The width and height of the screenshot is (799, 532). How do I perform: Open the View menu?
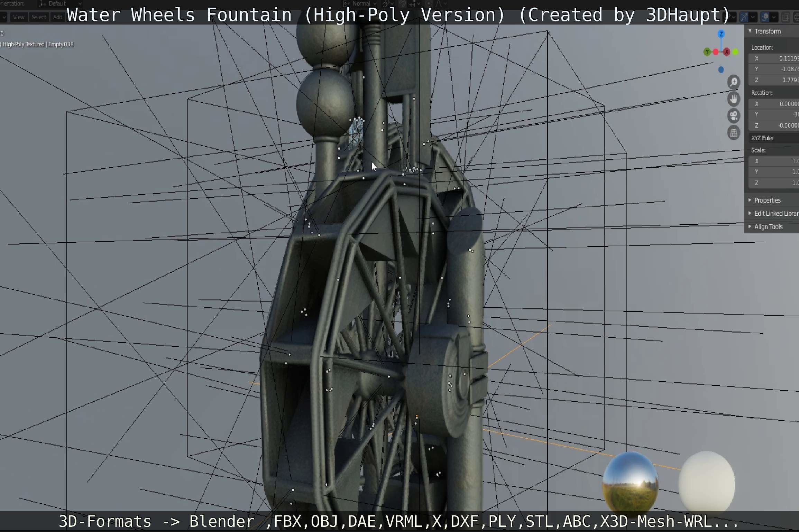[x=19, y=17]
